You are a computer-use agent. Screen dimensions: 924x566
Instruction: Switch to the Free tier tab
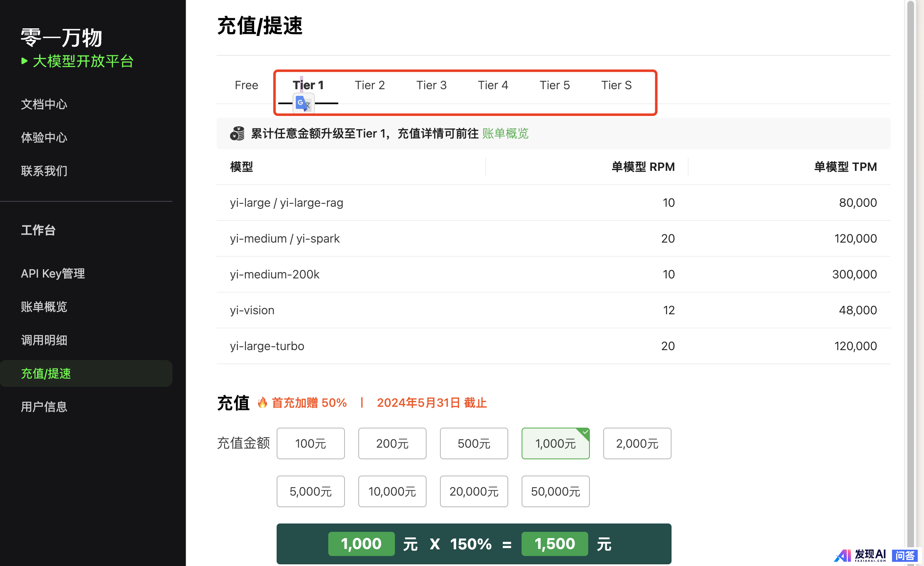(246, 85)
